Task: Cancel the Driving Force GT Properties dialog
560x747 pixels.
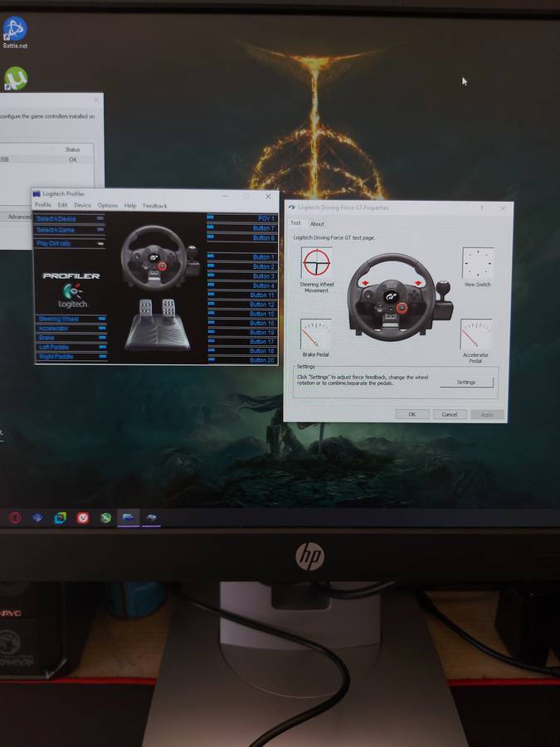Action: point(449,414)
